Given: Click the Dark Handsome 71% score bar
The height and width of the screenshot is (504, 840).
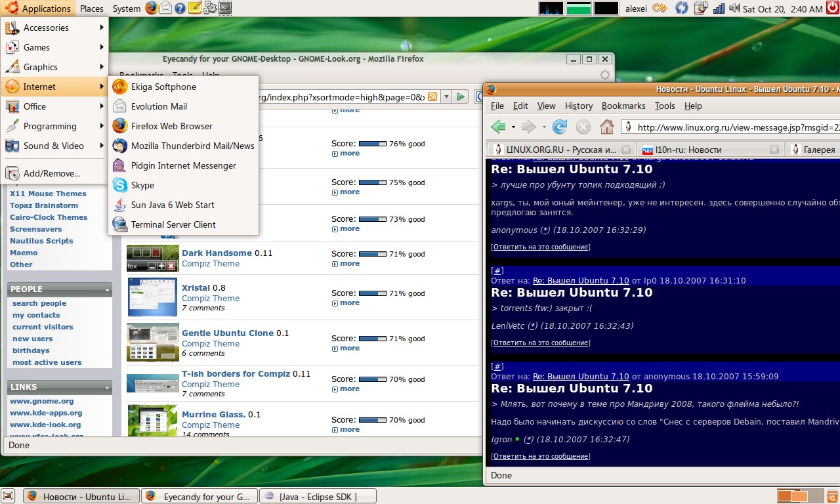Looking at the screenshot, I should point(373,253).
